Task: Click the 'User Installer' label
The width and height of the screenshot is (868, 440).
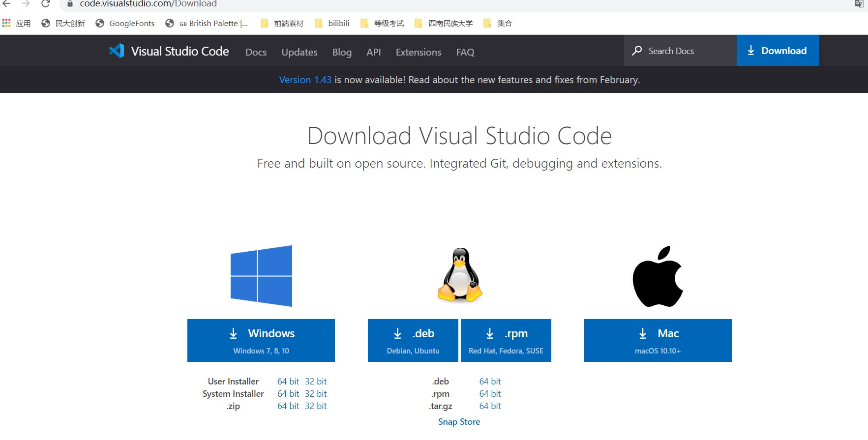Action: point(233,381)
